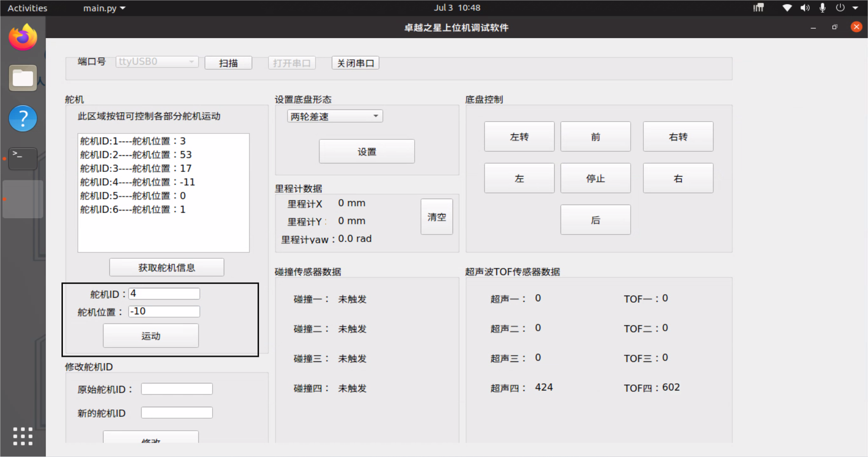Select row 舵机ID:6 position 1
This screenshot has width=868, height=457.
163,209
